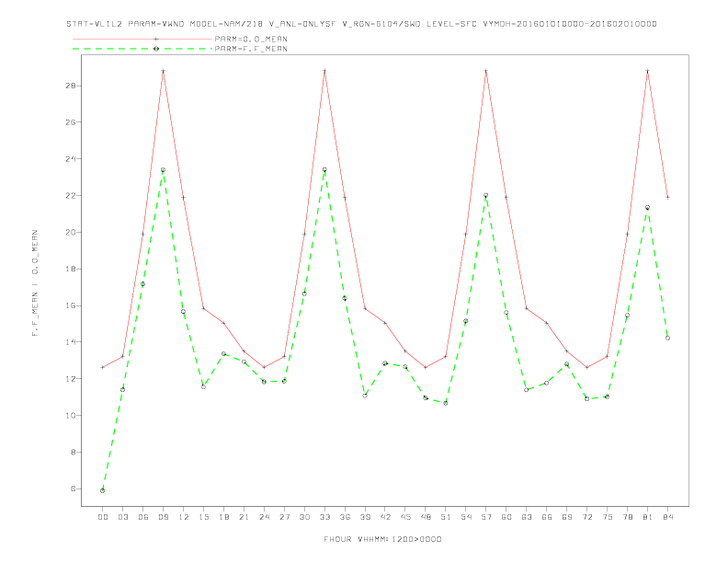
Task: Select the red plus marker at hour 00
Action: pyautogui.click(x=103, y=367)
